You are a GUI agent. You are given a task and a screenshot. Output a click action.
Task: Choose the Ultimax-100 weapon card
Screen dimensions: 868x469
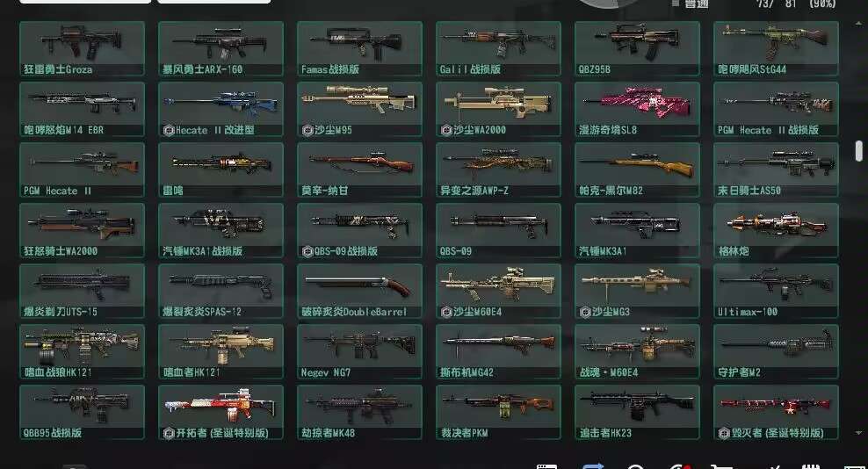click(x=776, y=292)
